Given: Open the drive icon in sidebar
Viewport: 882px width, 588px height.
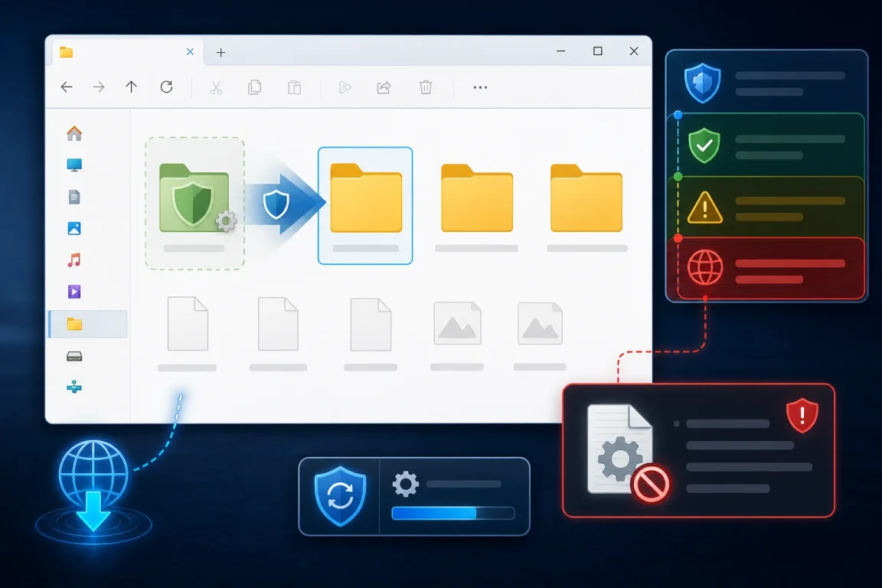Looking at the screenshot, I should [74, 356].
